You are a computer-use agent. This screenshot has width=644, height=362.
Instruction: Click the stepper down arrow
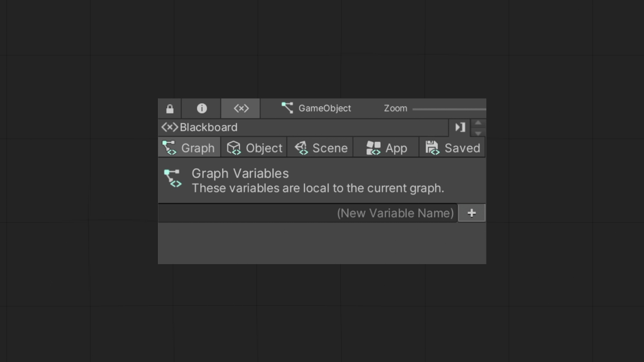coord(479,134)
